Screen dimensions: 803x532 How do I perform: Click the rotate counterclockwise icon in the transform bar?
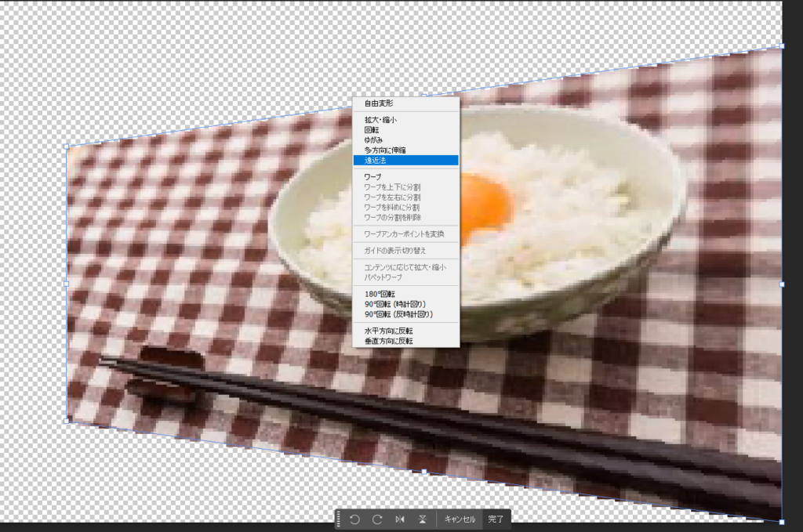(354, 519)
